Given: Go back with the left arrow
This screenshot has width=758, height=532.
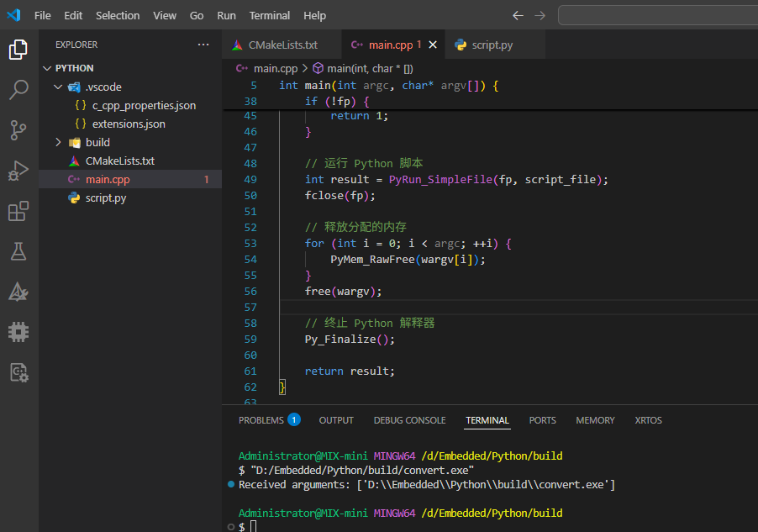Looking at the screenshot, I should (x=518, y=15).
